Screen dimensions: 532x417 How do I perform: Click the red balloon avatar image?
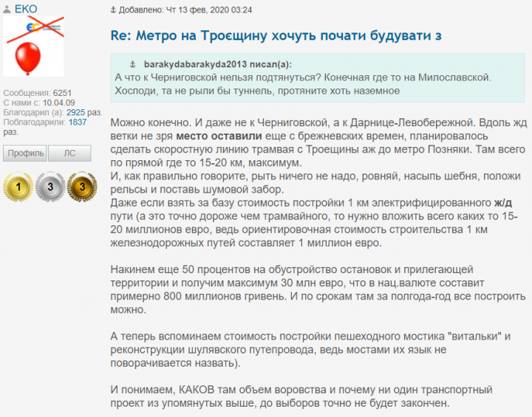(33, 46)
